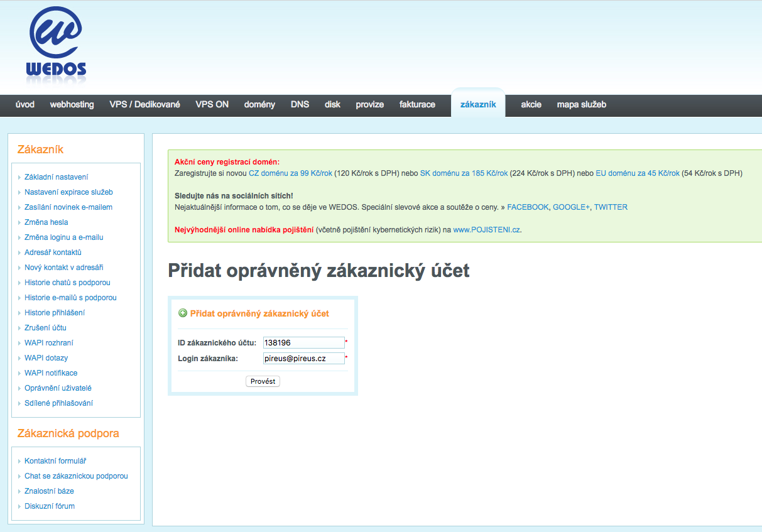
Task: Click the SK doménu za 185 Kč/rok link
Action: [x=464, y=173]
